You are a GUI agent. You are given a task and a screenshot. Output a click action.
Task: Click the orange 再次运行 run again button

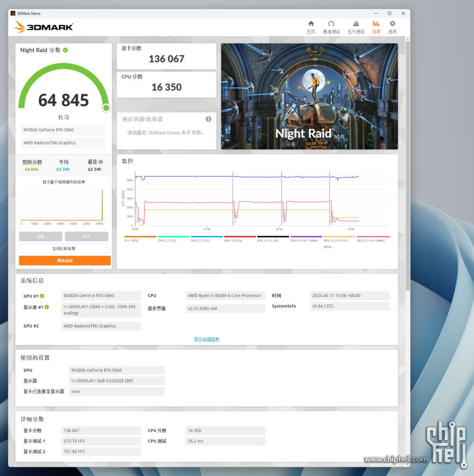65,260
